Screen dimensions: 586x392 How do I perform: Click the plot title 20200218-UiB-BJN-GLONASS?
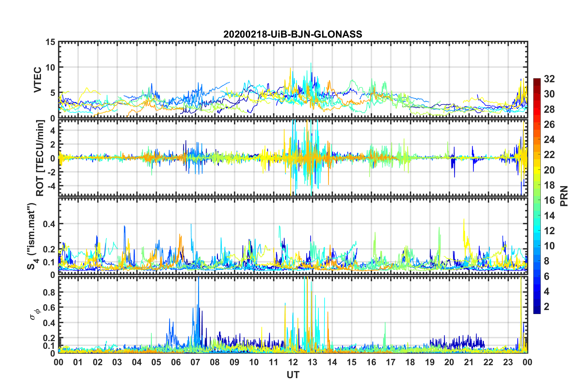(293, 34)
